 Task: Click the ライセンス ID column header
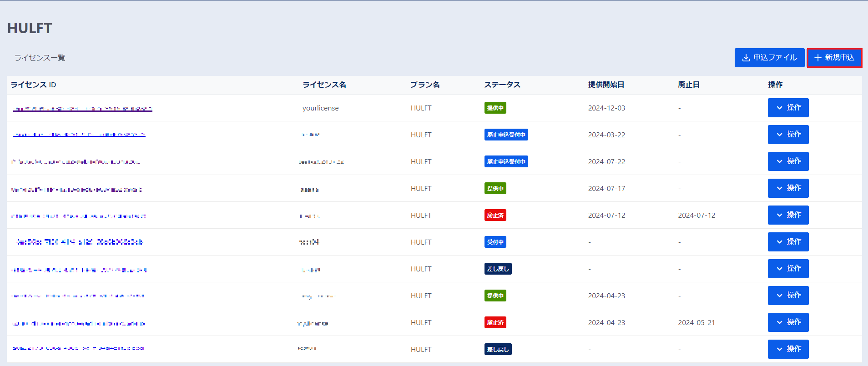[x=33, y=85]
